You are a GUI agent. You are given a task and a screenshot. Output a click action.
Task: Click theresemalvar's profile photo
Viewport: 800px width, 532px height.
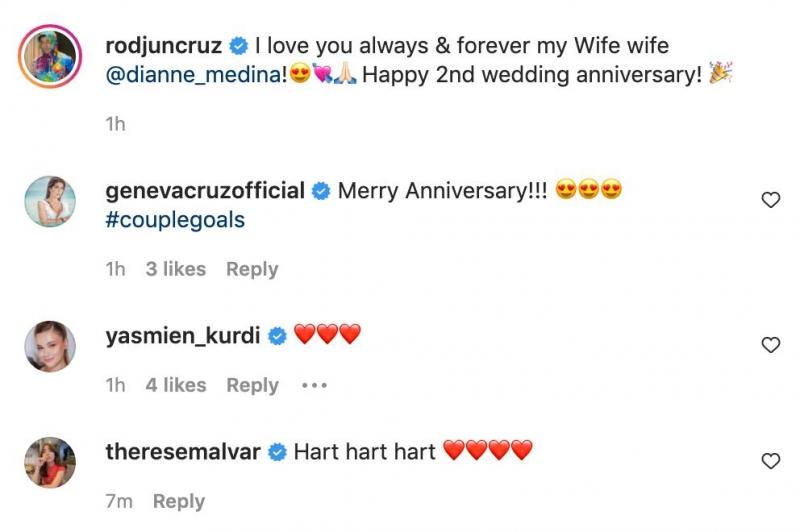tap(49, 462)
